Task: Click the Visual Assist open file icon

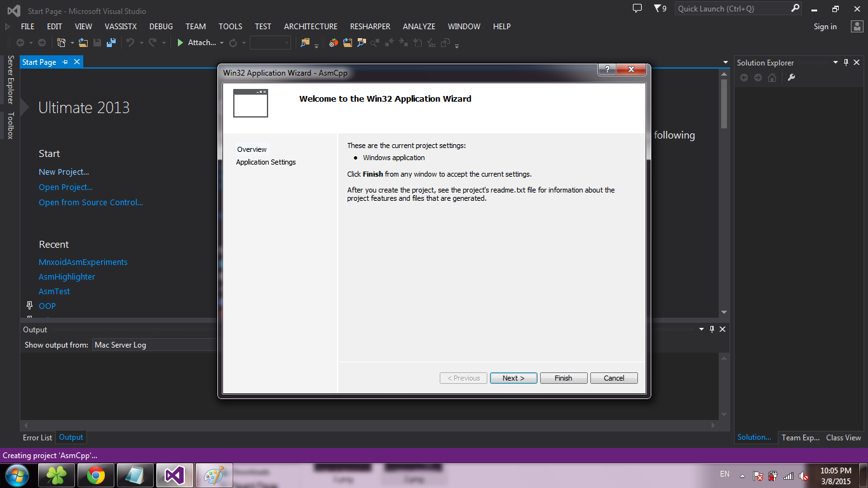Action: (348, 43)
